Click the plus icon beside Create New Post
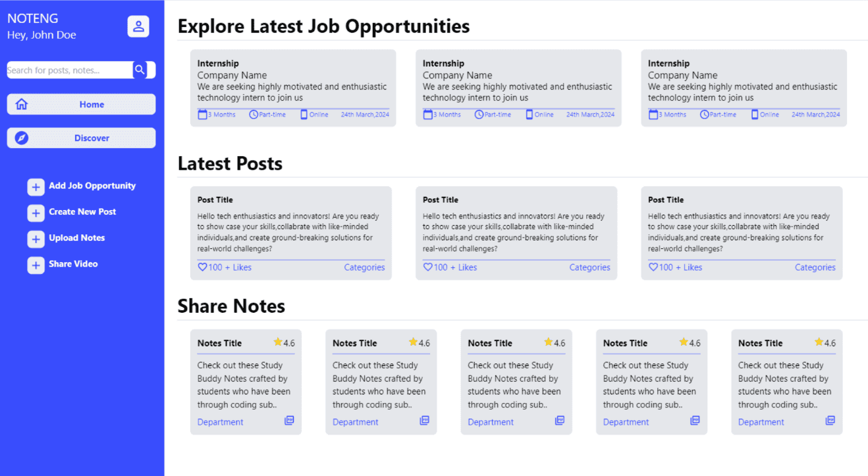This screenshot has width=868, height=476. [x=36, y=213]
